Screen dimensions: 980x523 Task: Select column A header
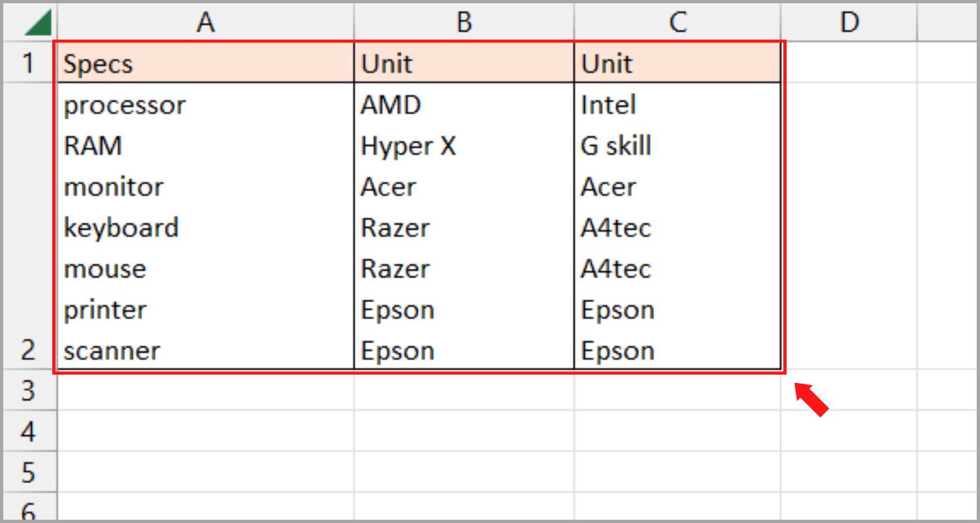(206, 23)
